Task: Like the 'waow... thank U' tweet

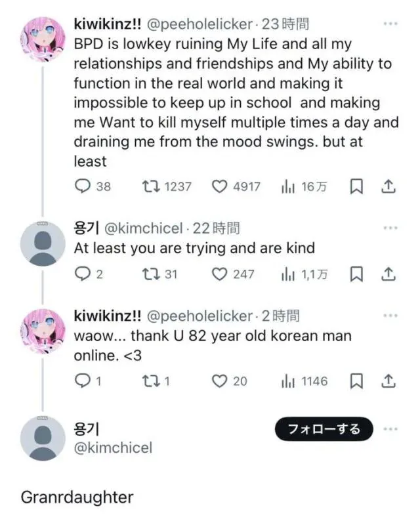Action: click(x=219, y=381)
